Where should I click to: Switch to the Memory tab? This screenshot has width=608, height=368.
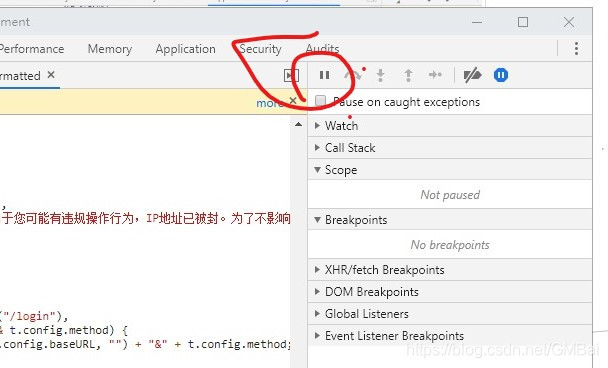pyautogui.click(x=110, y=49)
